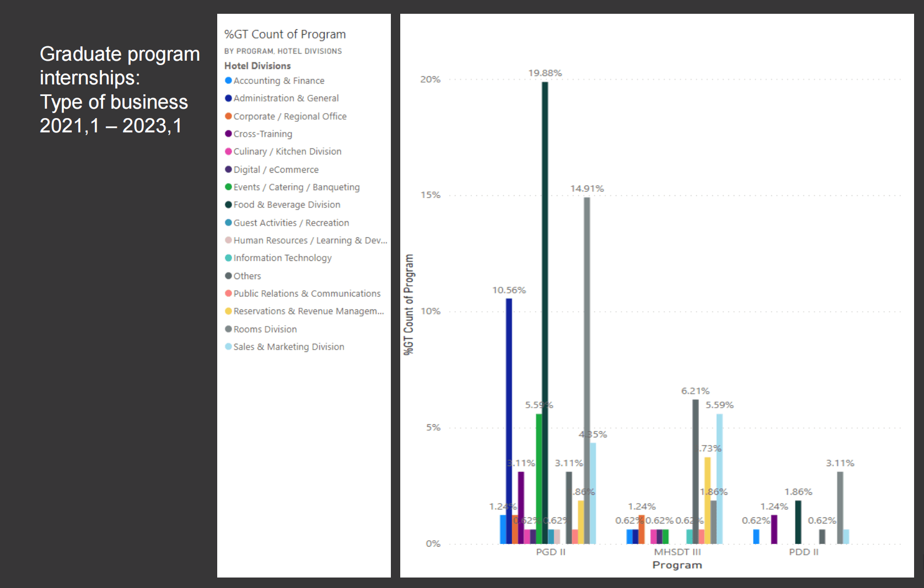Choose the Others legend entry
924x588 pixels.
pos(243,276)
